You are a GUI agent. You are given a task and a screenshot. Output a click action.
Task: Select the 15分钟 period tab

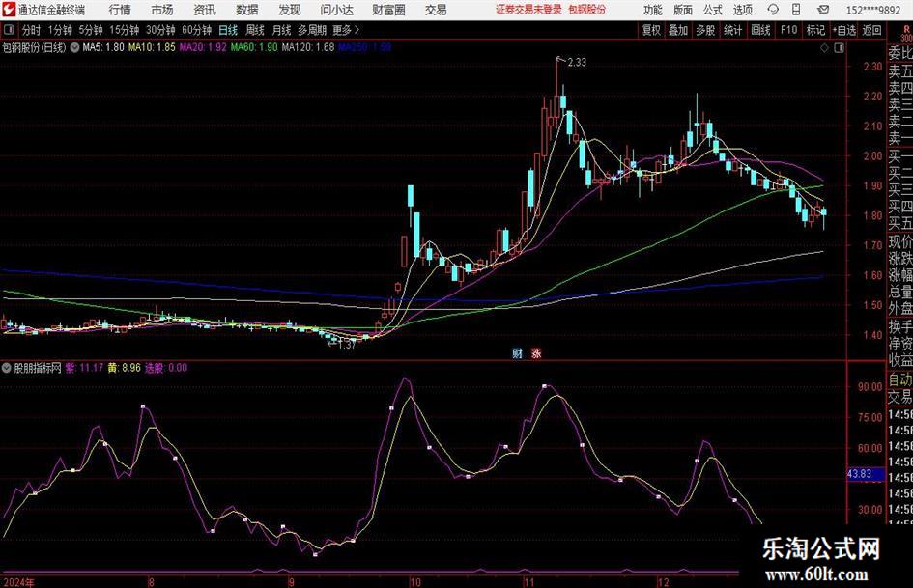(x=124, y=30)
